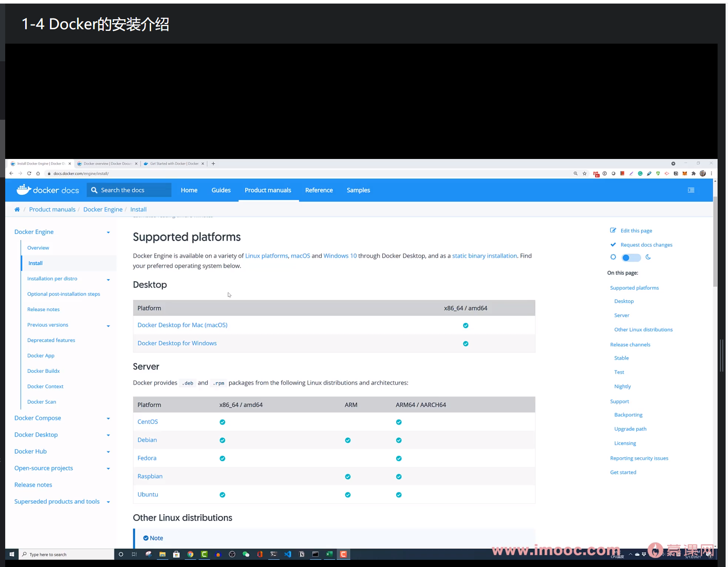Screen dimensions: 728x567
Task: Open Release notes under Docker Engine
Action: (43, 309)
